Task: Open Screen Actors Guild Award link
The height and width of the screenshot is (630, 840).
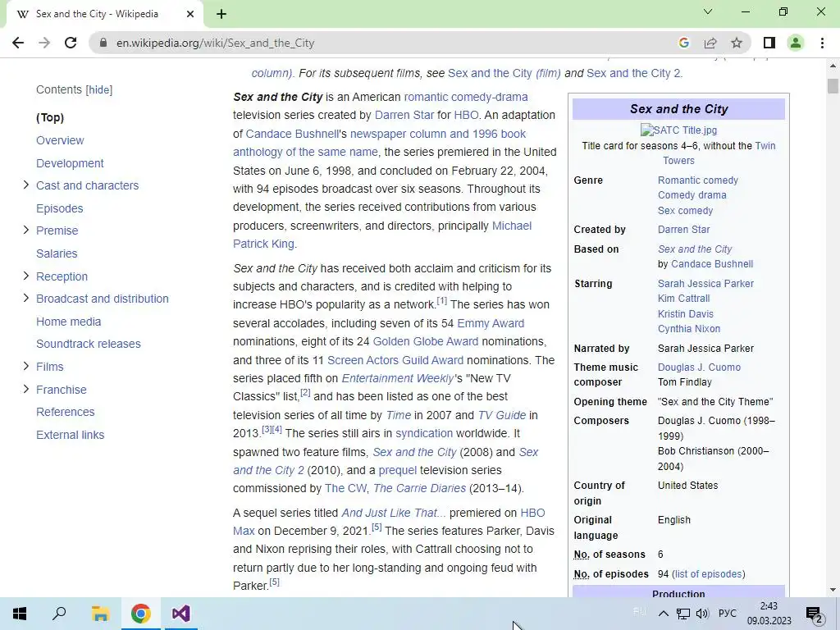Action: 395,361
